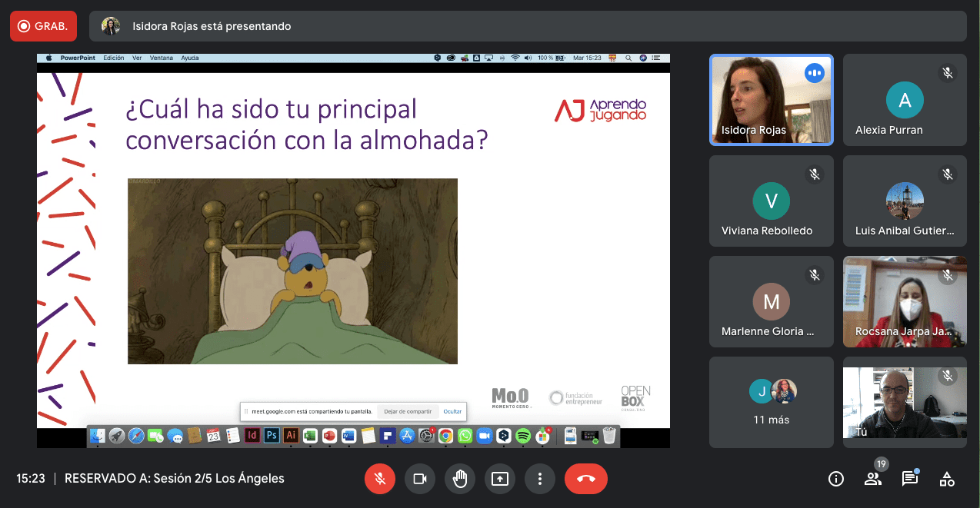Open Reminders from the dock
980x508 pixels.
[232, 436]
